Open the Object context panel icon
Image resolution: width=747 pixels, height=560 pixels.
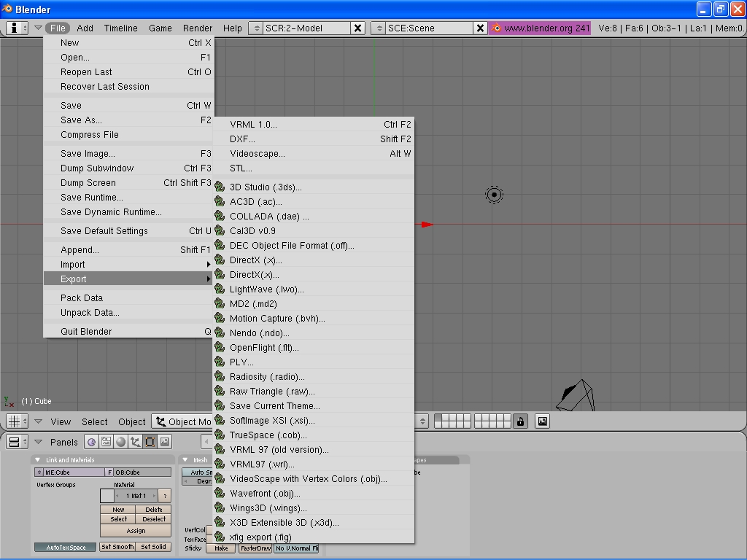[x=135, y=442]
